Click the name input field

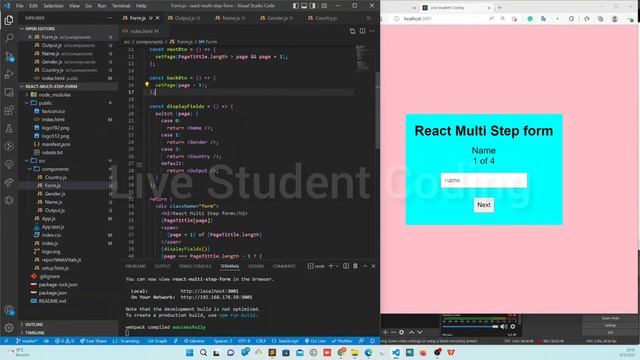(484, 180)
